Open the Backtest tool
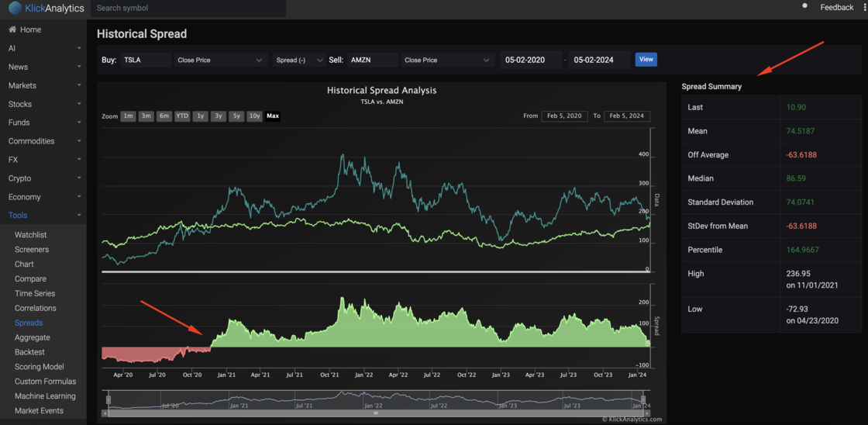The width and height of the screenshot is (868, 425). point(30,352)
